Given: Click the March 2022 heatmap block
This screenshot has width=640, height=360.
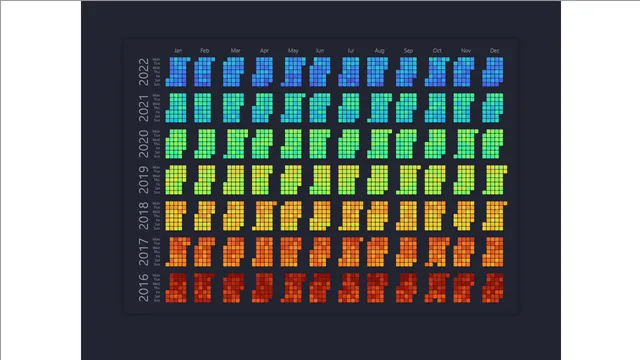Looking at the screenshot, I should [x=233, y=72].
